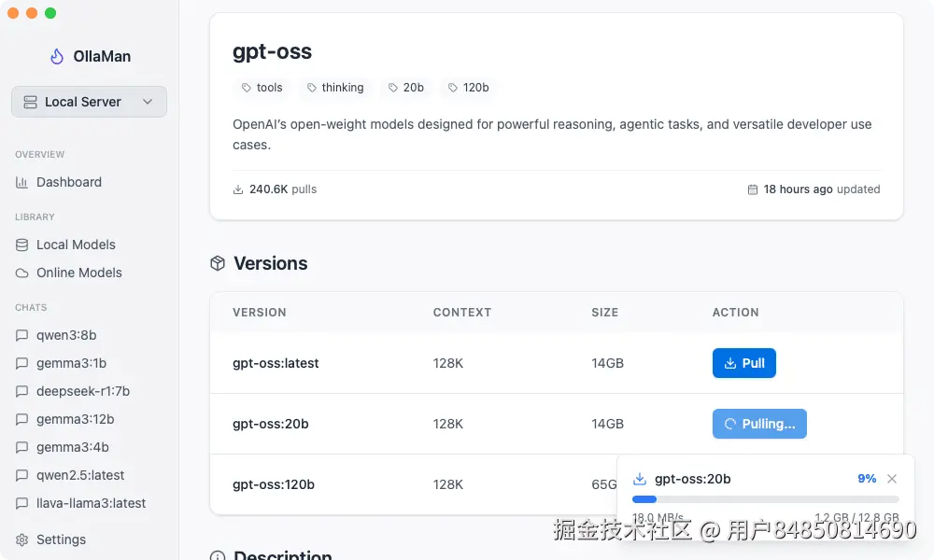934x560 pixels.
Task: Close the gpt-oss:20b download popup
Action: (892, 479)
